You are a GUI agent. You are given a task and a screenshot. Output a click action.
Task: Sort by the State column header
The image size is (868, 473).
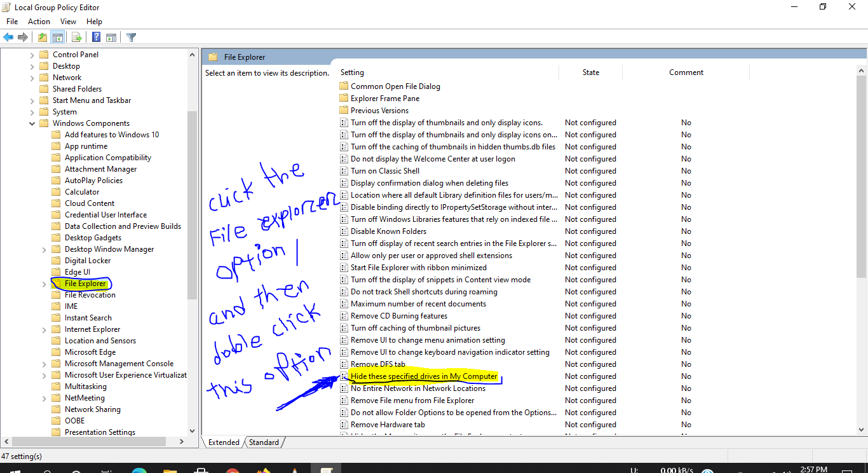tap(591, 72)
